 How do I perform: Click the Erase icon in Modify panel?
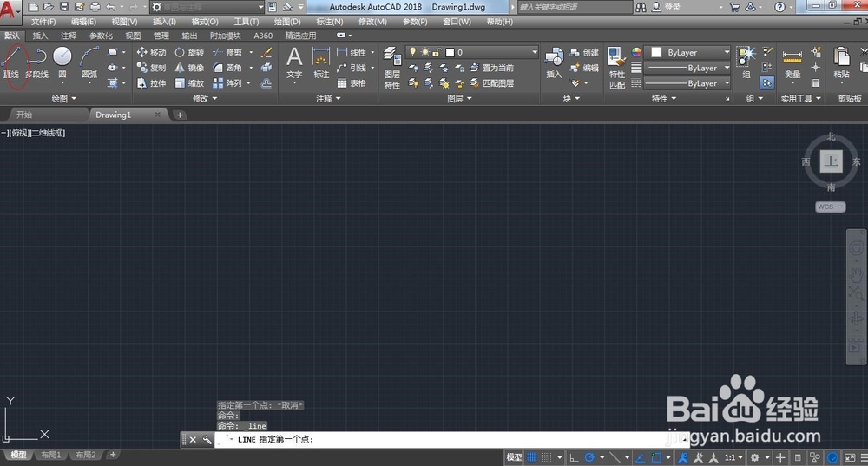[x=266, y=53]
